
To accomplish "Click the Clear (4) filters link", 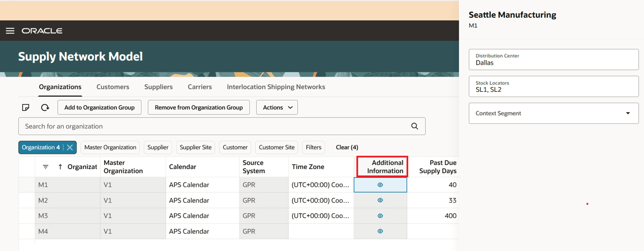I will coord(347,148).
